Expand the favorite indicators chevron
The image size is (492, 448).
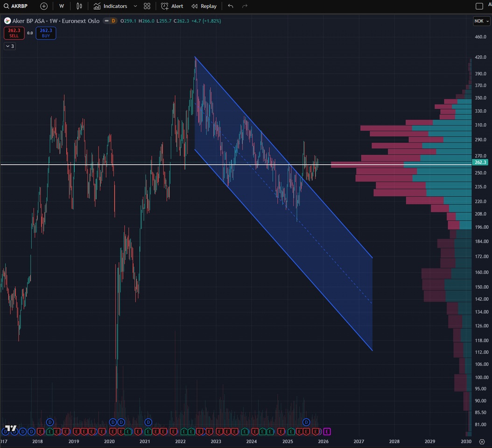(135, 6)
